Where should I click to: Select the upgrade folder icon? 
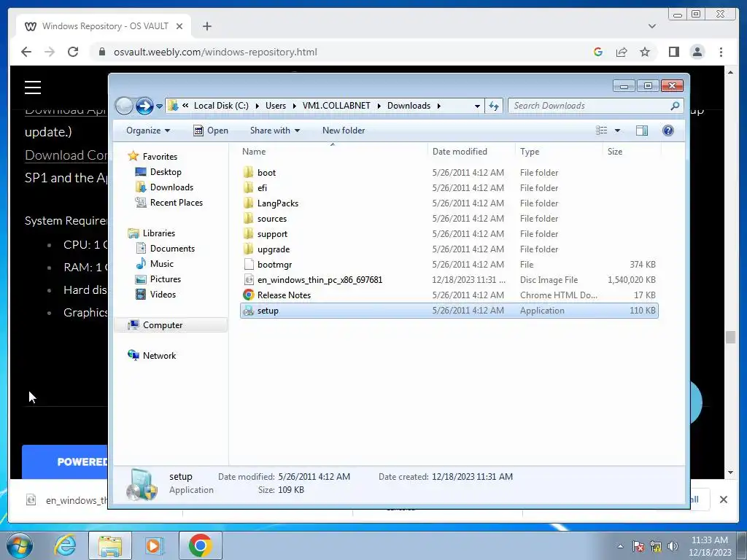[248, 249]
